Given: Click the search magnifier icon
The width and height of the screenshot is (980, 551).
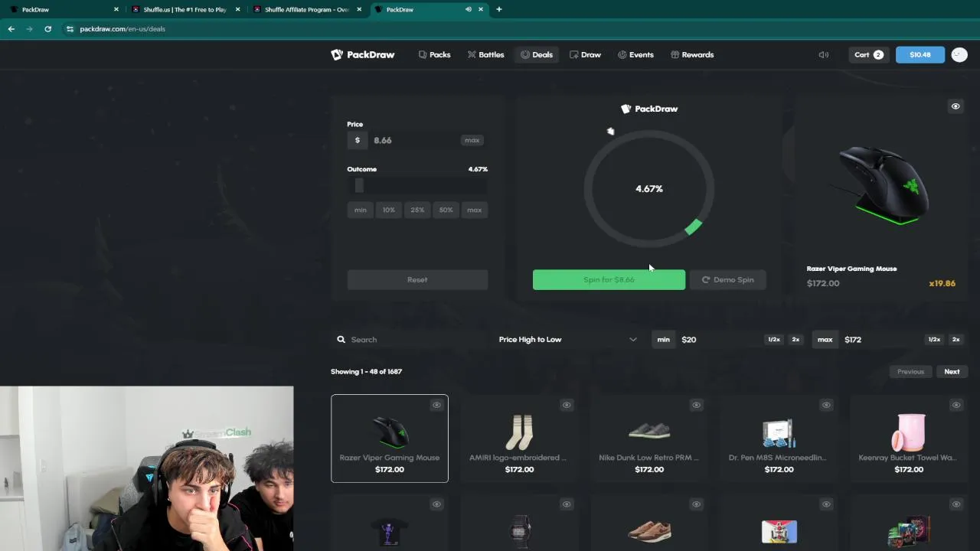Looking at the screenshot, I should click(x=341, y=340).
